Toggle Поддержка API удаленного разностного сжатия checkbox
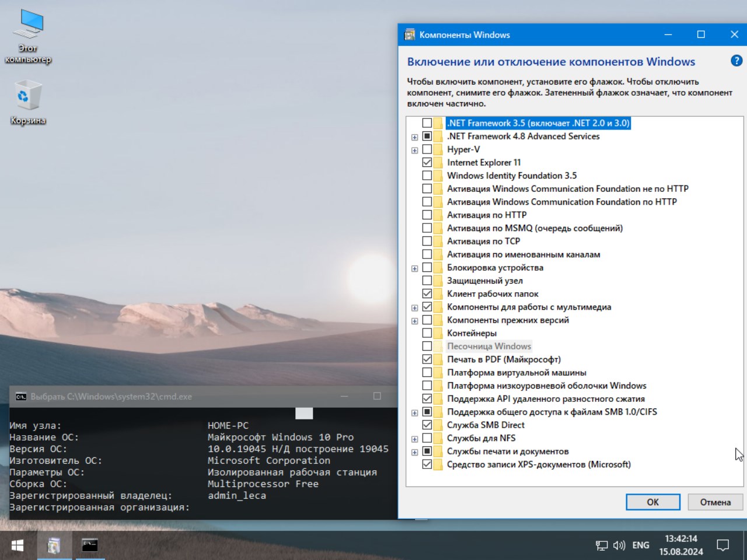Viewport: 747px width, 560px height. tap(427, 399)
